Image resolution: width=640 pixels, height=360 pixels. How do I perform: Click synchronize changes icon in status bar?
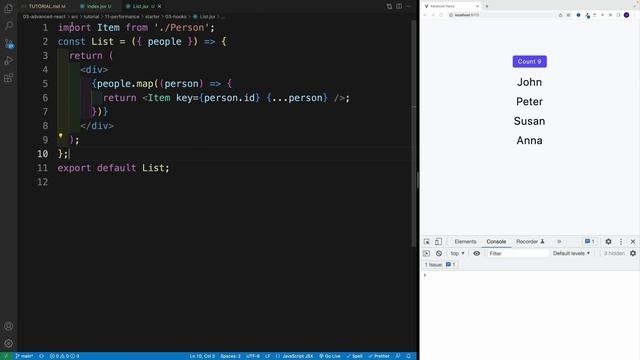(x=41, y=356)
